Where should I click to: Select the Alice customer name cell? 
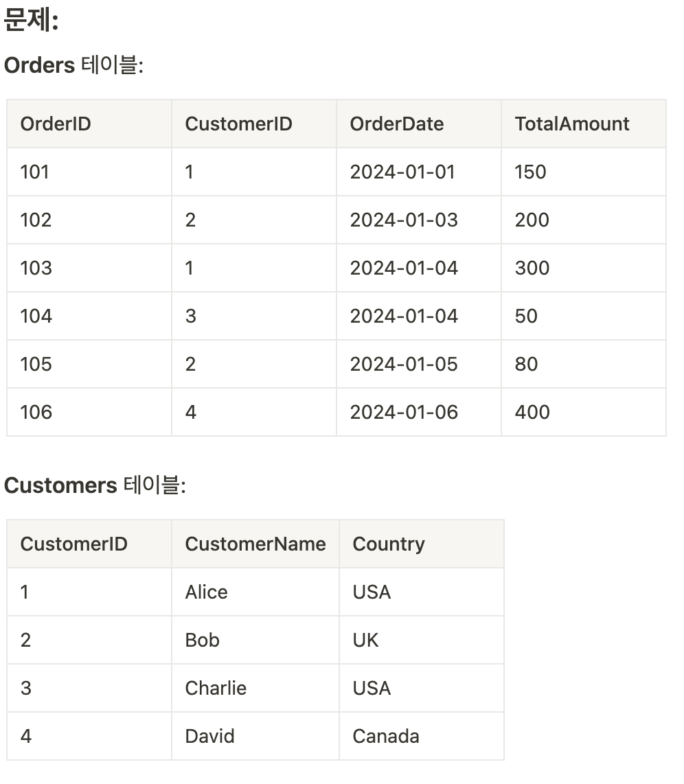(x=206, y=592)
